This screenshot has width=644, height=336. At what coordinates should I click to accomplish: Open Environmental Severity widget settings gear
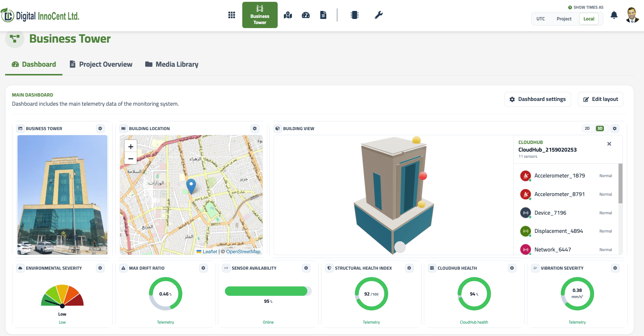point(100,268)
